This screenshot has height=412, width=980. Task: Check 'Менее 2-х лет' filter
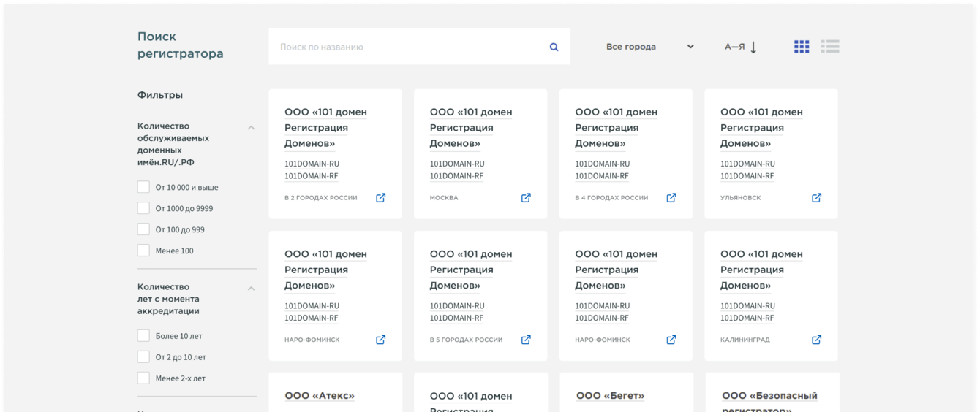[143, 378]
